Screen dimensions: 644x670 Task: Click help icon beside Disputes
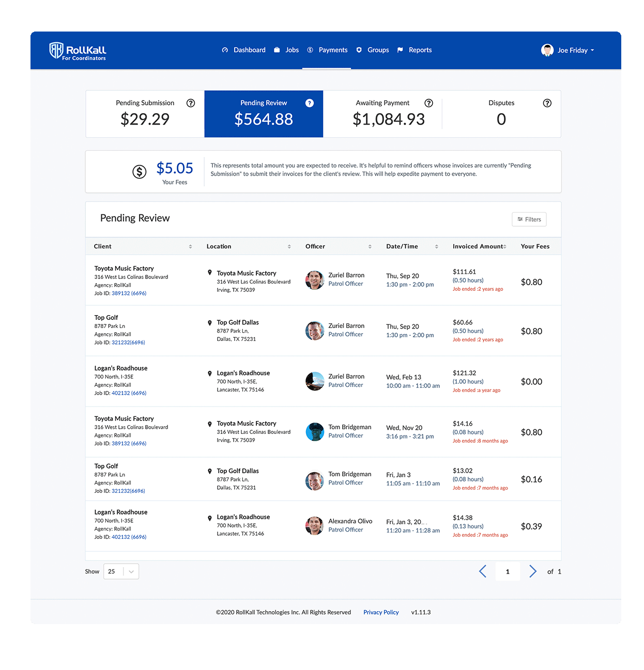click(547, 103)
